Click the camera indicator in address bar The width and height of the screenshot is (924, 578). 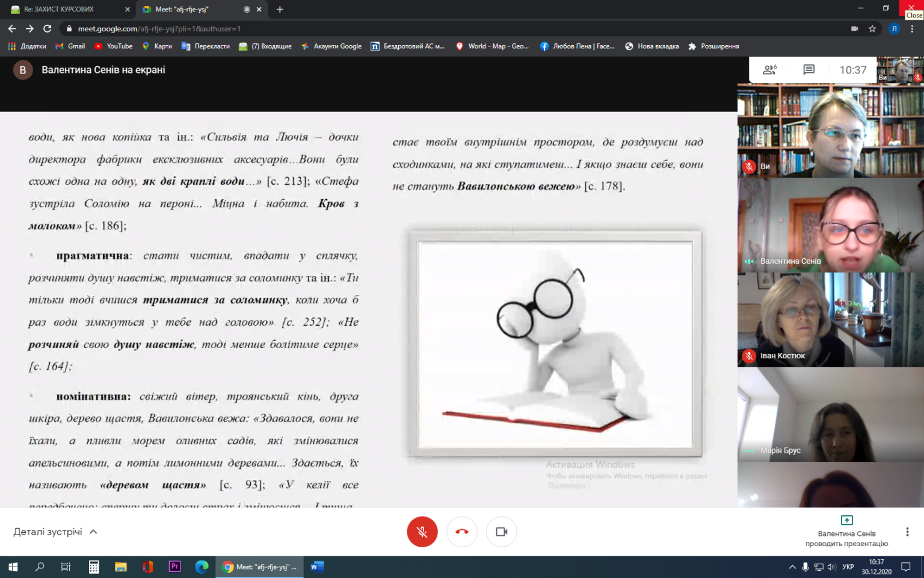854,28
